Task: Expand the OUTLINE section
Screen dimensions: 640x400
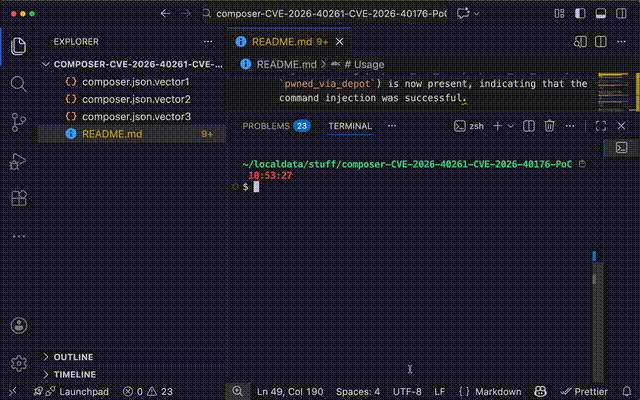Action: (x=72, y=357)
